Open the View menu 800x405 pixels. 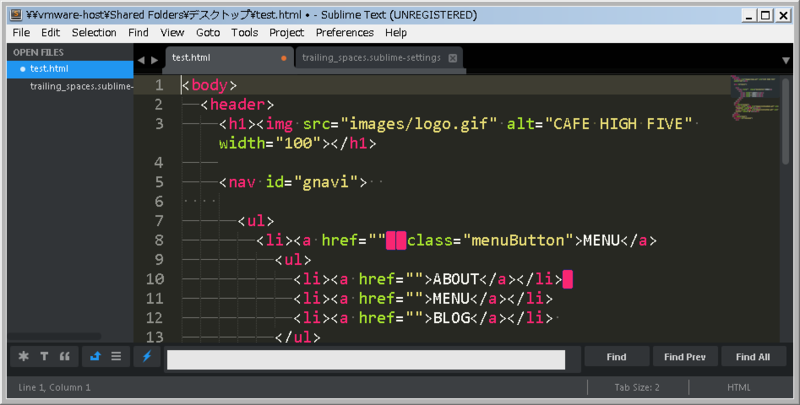[172, 33]
